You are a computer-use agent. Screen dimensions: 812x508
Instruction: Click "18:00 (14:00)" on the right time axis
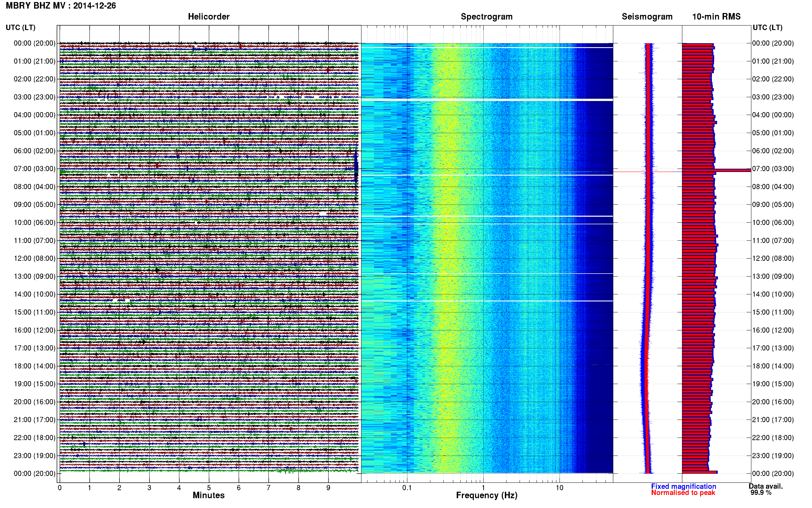(x=773, y=366)
